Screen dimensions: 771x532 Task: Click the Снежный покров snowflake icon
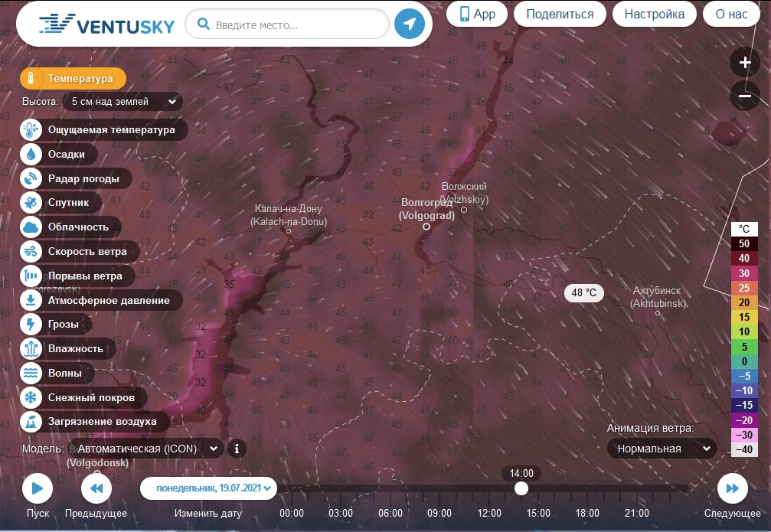31,397
